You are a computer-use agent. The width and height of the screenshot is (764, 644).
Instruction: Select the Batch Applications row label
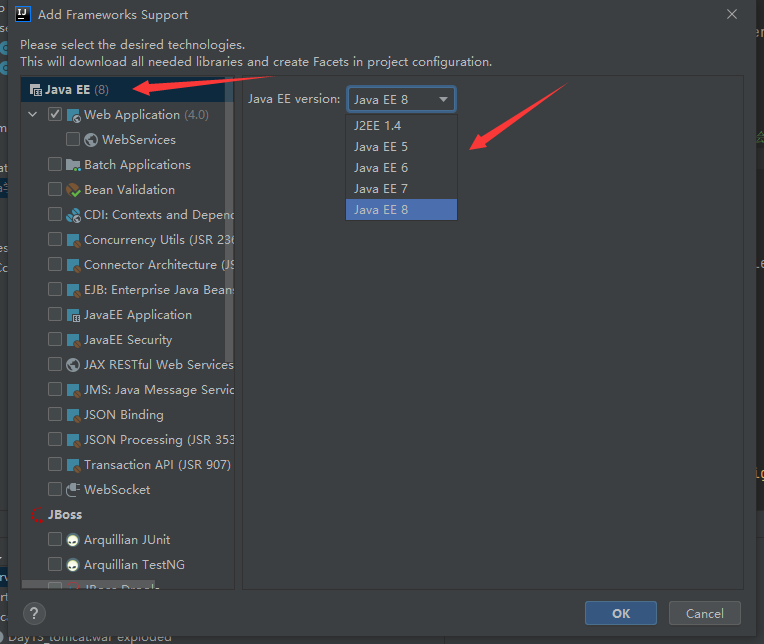pos(137,165)
